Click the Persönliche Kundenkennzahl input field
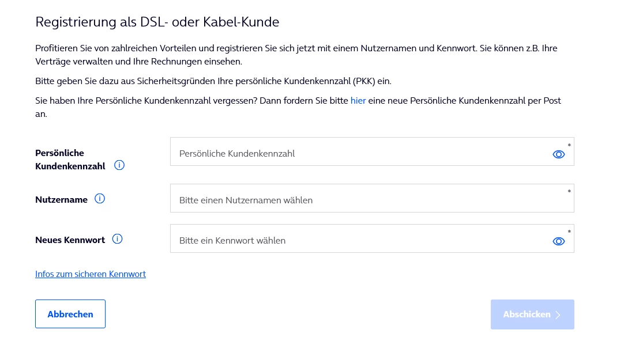The height and width of the screenshot is (364, 624). tap(358, 153)
